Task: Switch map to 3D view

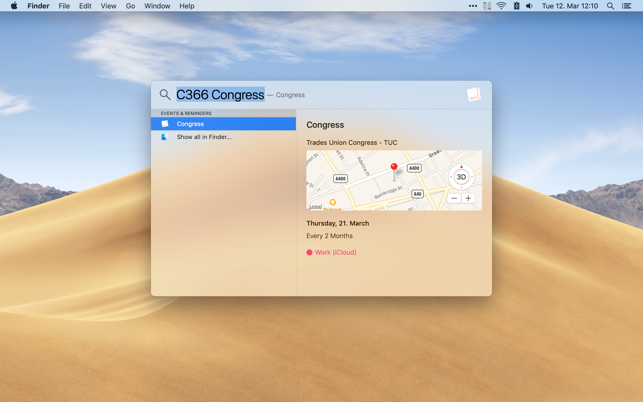Action: 461,177
